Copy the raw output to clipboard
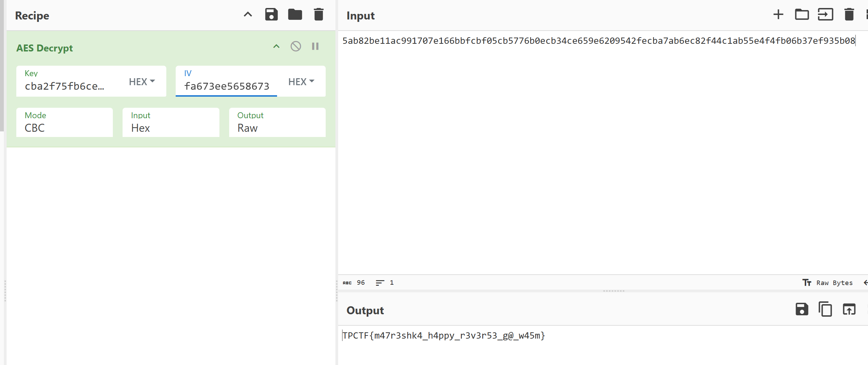Viewport: 868px width, 365px height. (x=825, y=309)
